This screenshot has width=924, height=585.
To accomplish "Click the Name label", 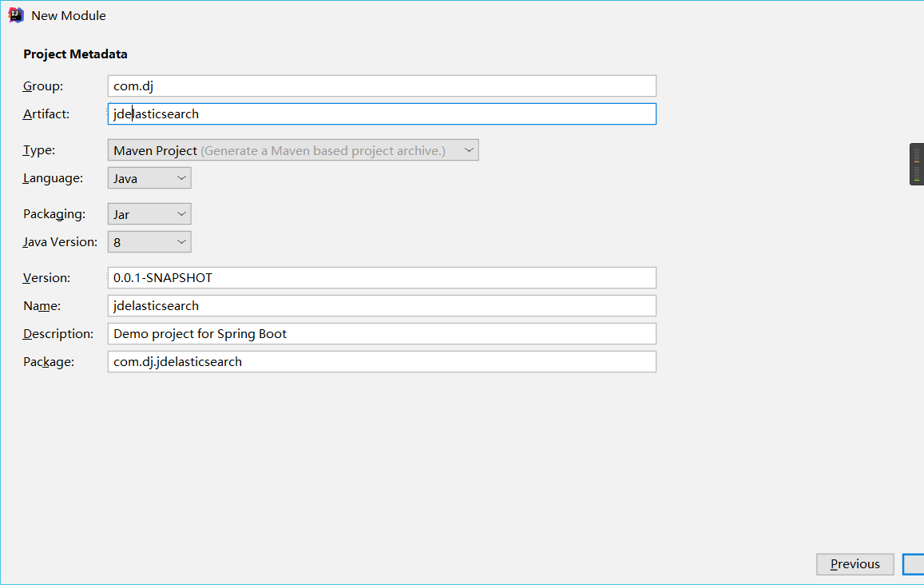I will [x=42, y=305].
